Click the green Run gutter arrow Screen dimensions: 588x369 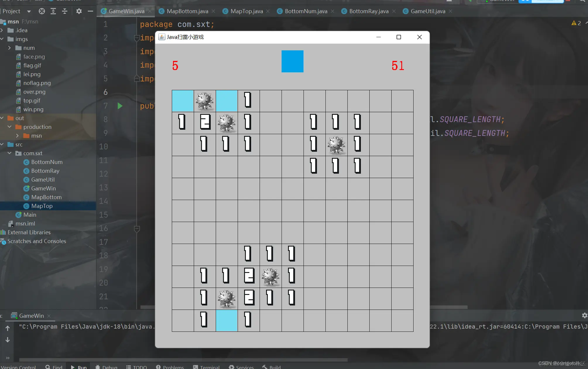coord(120,106)
